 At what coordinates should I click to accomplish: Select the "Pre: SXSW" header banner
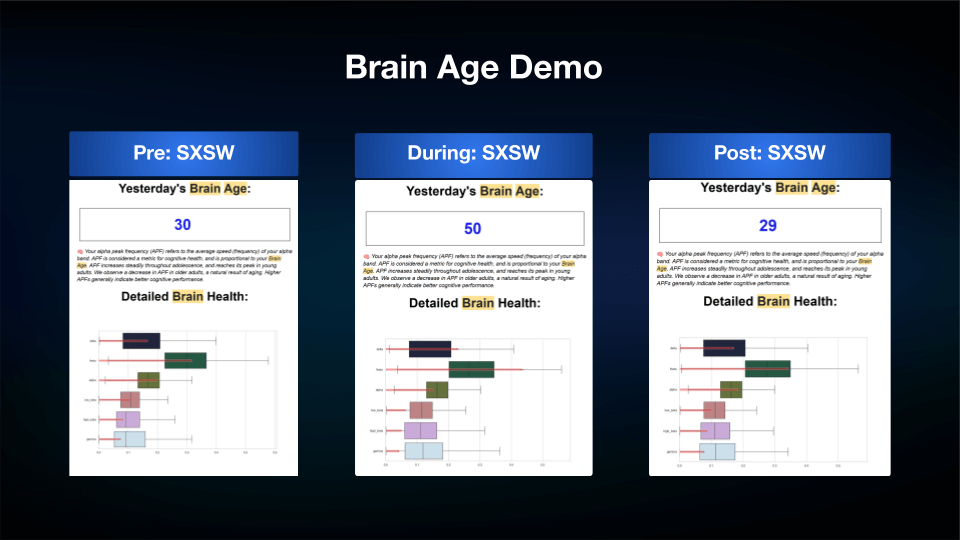184,153
